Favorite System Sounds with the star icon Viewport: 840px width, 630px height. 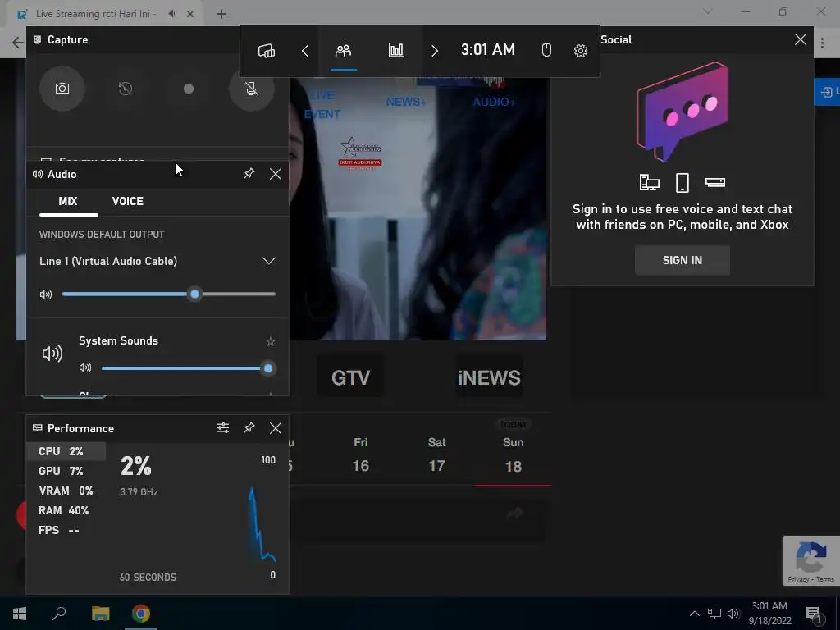(x=271, y=341)
